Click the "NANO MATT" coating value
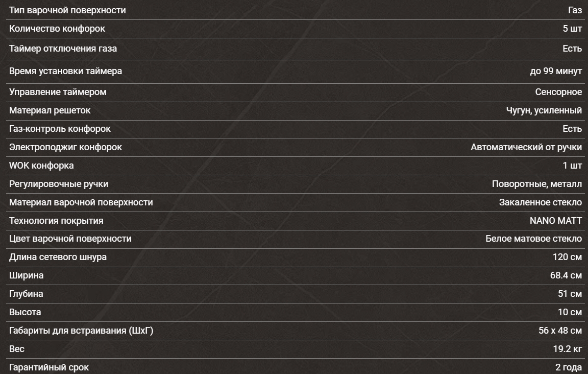The image size is (588, 374). pos(556,221)
